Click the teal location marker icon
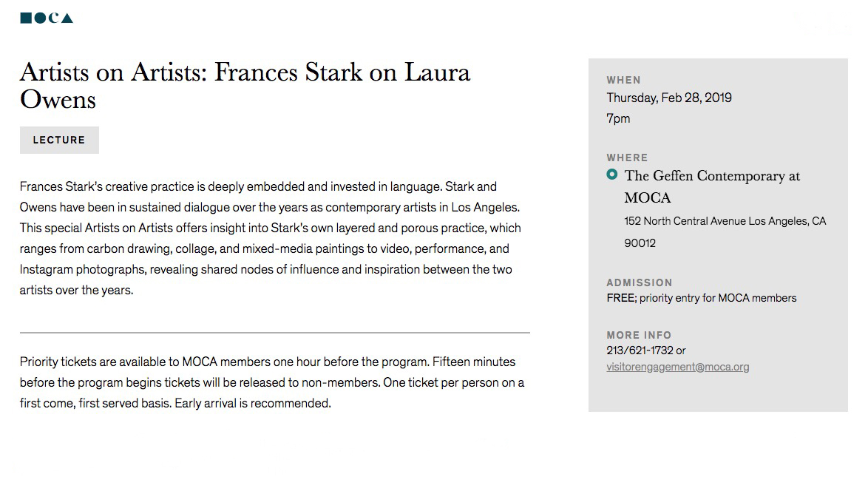868x491 pixels. tap(611, 175)
